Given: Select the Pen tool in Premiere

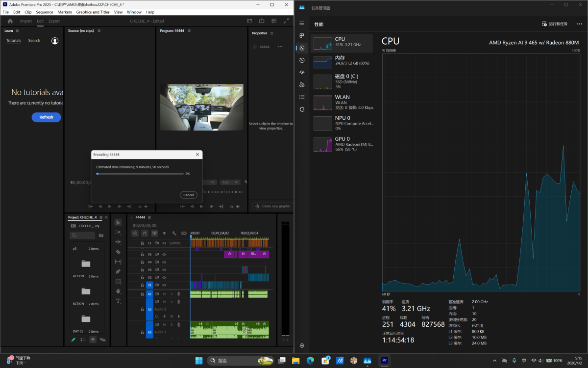Looking at the screenshot, I should (x=118, y=271).
